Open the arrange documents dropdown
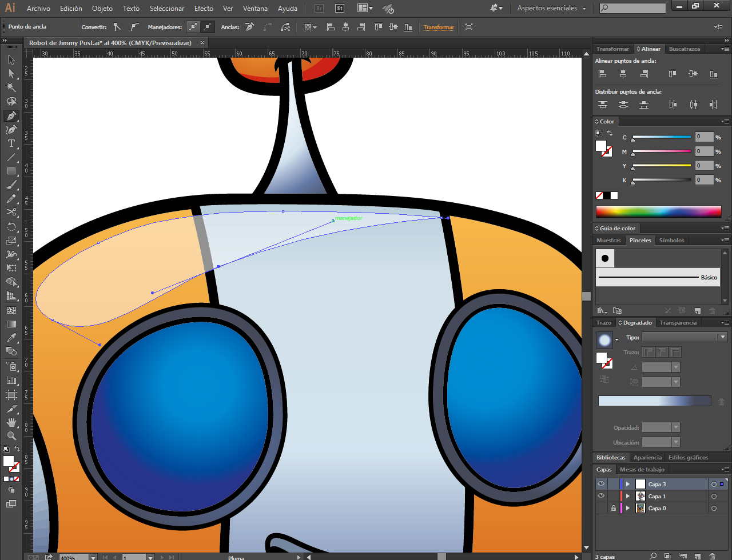This screenshot has width=732, height=560. pyautogui.click(x=364, y=9)
